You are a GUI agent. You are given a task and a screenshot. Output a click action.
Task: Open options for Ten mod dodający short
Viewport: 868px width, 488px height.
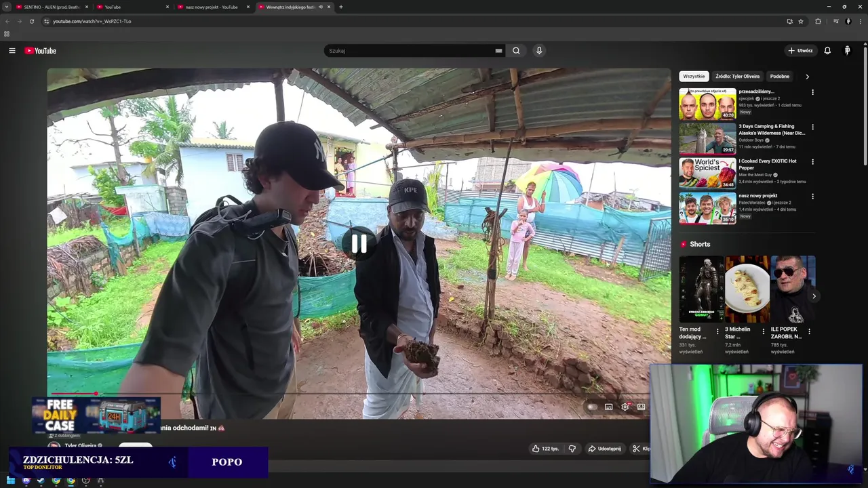click(x=717, y=332)
